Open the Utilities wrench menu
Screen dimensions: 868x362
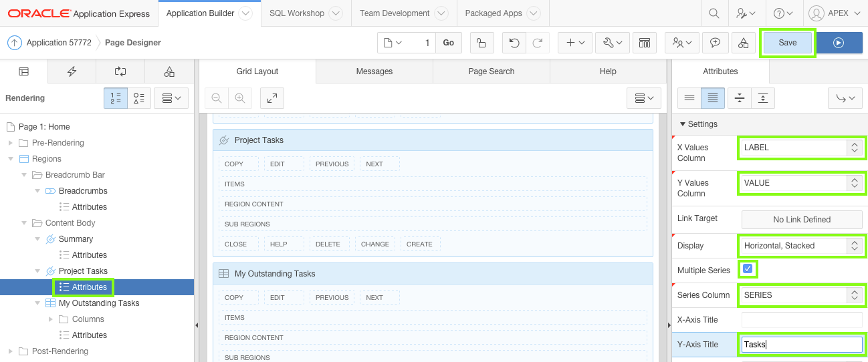tap(612, 43)
